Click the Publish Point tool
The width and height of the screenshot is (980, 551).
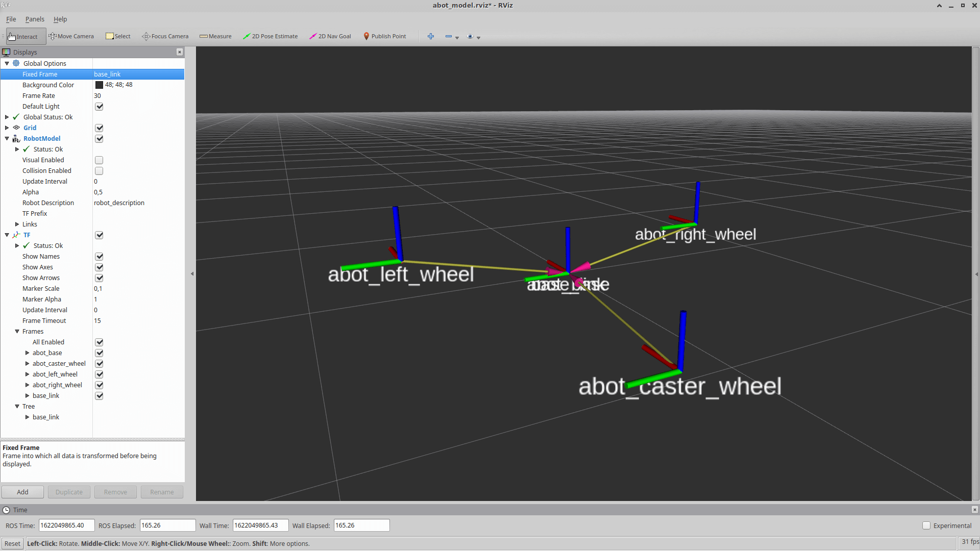coord(384,36)
